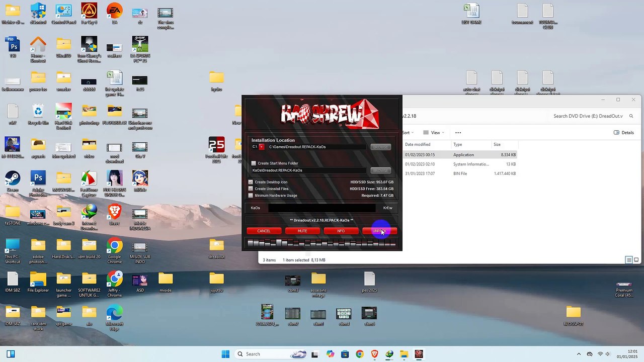Launch the EA app desktop icon
This screenshot has width=644, height=362.
(115, 14)
